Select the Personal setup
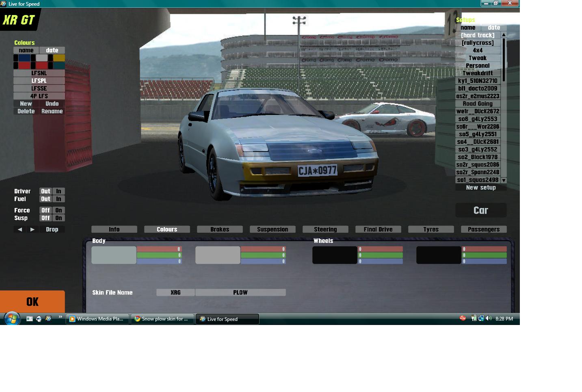Viewport: 582px width, 392px height. (478, 66)
